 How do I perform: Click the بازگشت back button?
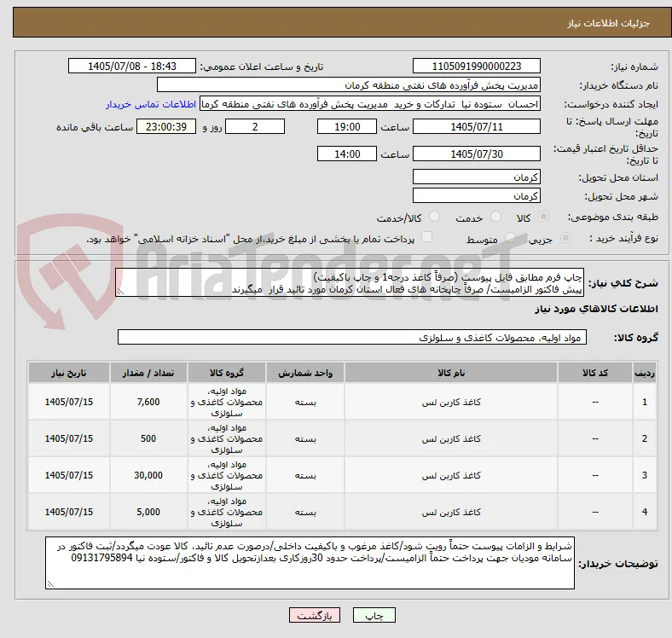point(315,615)
